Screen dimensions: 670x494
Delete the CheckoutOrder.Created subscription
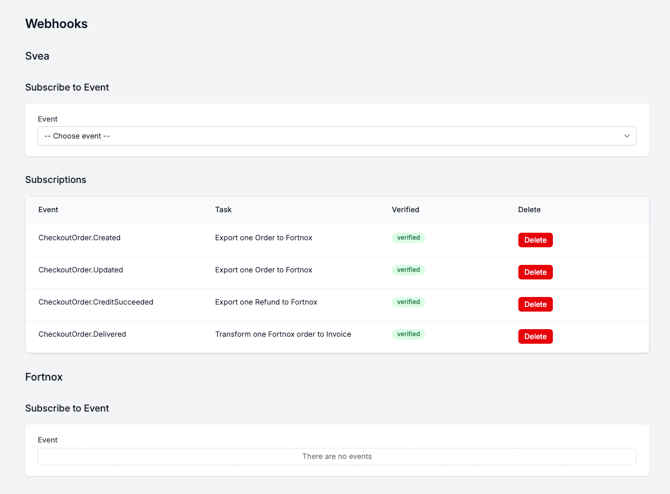535,240
